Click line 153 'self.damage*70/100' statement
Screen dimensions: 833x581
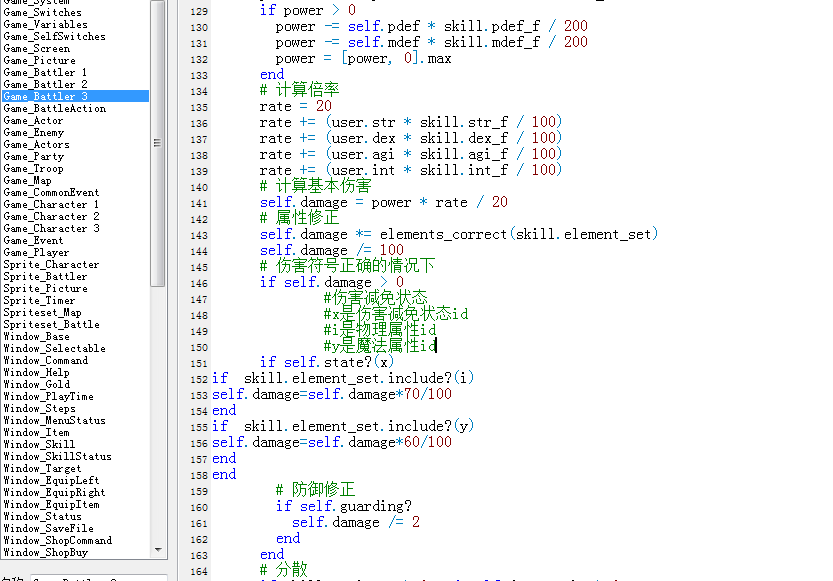click(x=332, y=394)
